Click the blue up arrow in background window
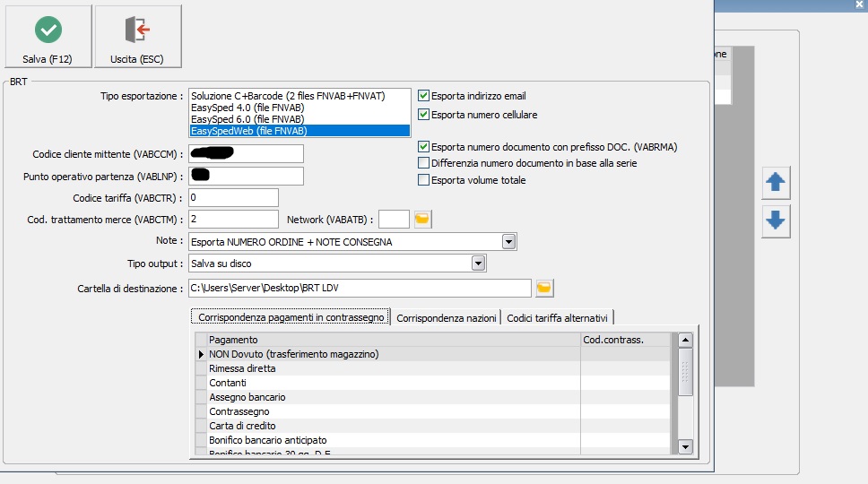868x484 pixels. pyautogui.click(x=776, y=182)
